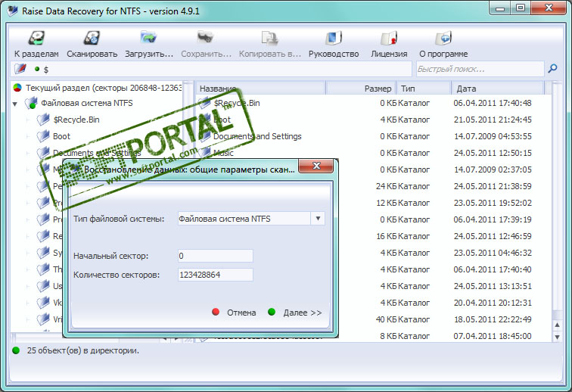Click Boot folder icon in tree
Viewport: 572px width, 392px height.
pyautogui.click(x=43, y=136)
